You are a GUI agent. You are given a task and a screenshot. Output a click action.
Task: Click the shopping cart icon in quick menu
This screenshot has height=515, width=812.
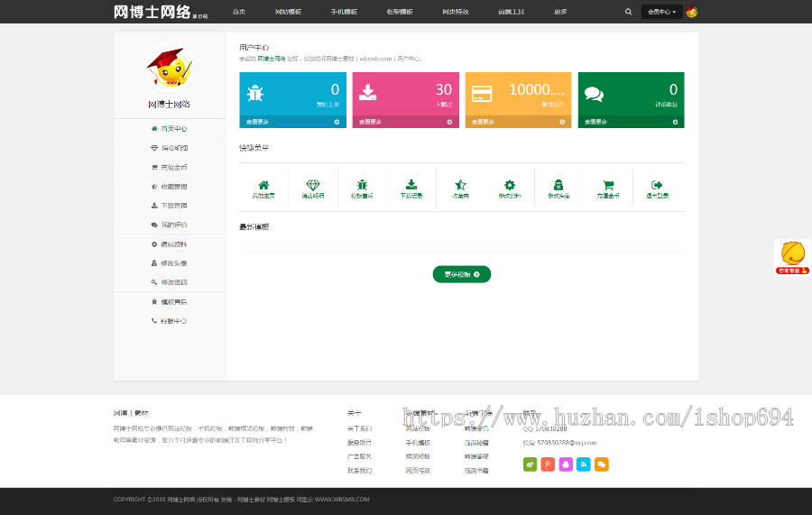tap(608, 185)
